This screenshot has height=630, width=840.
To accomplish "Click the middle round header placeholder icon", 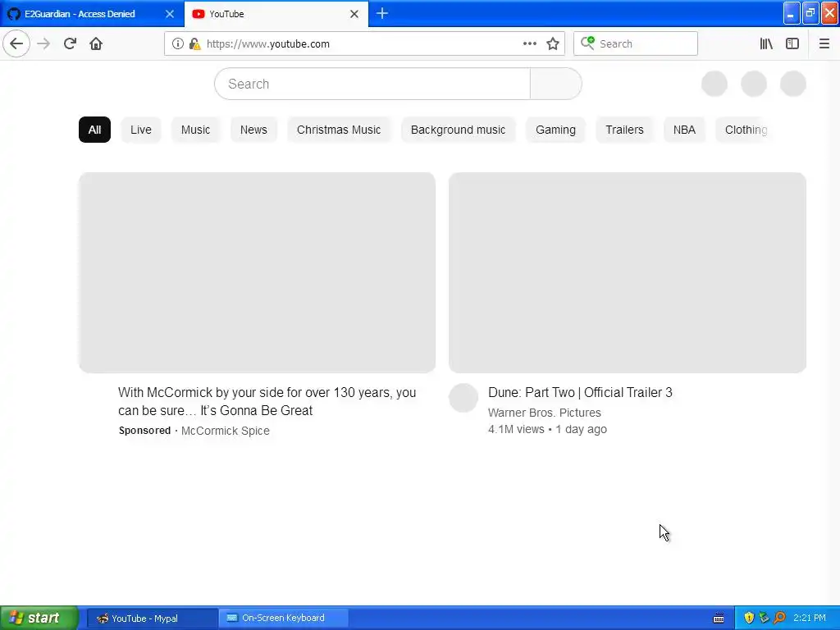I will pyautogui.click(x=754, y=84).
